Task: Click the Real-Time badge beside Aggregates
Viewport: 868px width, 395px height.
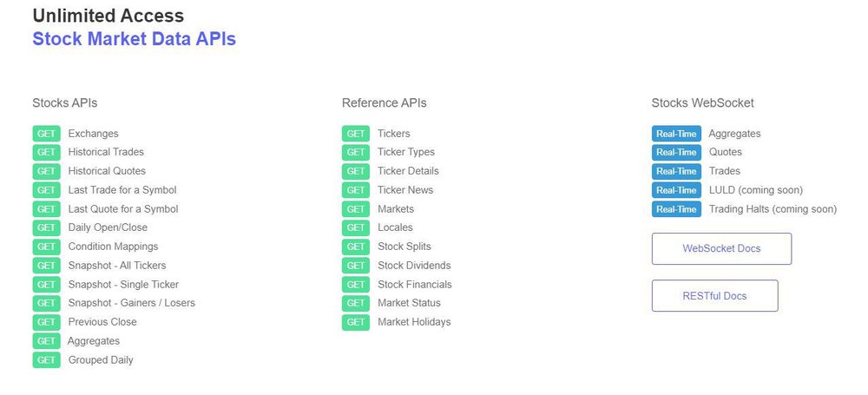Action: [x=676, y=134]
